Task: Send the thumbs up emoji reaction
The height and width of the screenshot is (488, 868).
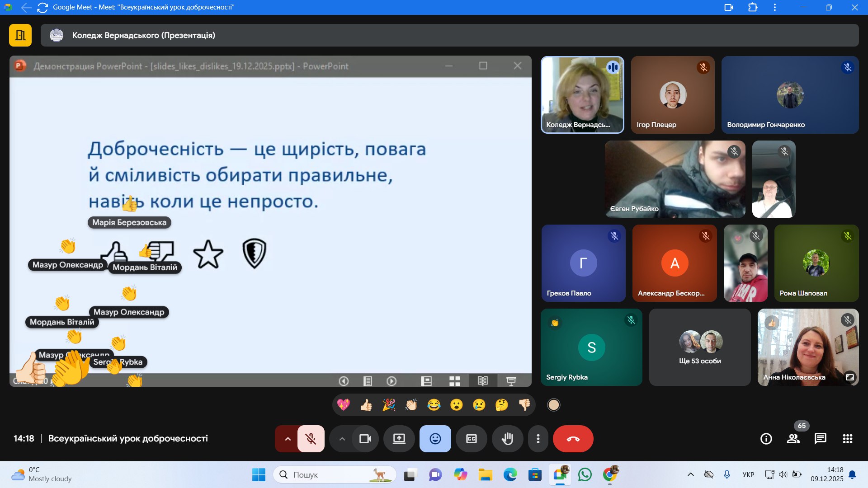Action: 366,405
